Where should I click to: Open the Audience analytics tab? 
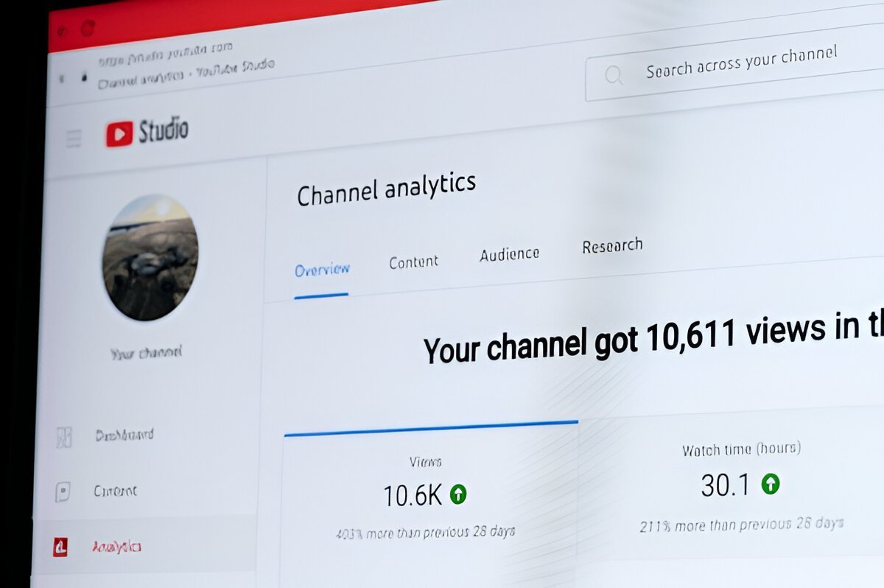pyautogui.click(x=509, y=254)
